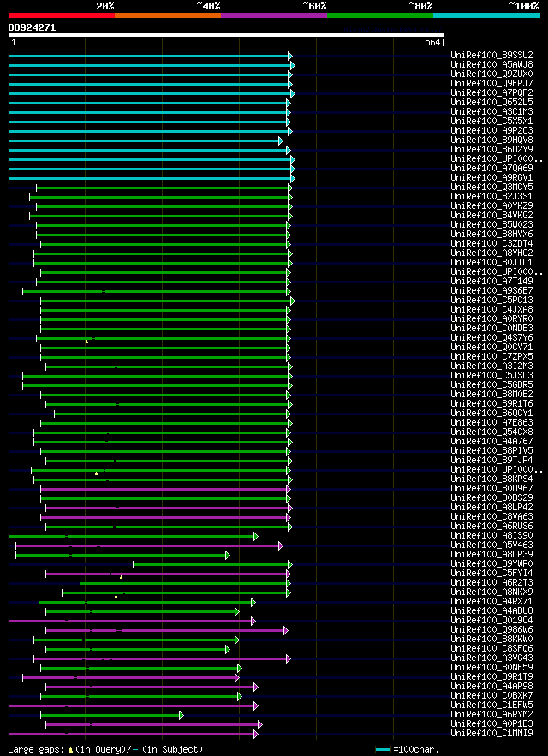This screenshot has width=548, height=756.
Task: Select the UniRef100_B9YWP0 label
Action: [x=491, y=564]
